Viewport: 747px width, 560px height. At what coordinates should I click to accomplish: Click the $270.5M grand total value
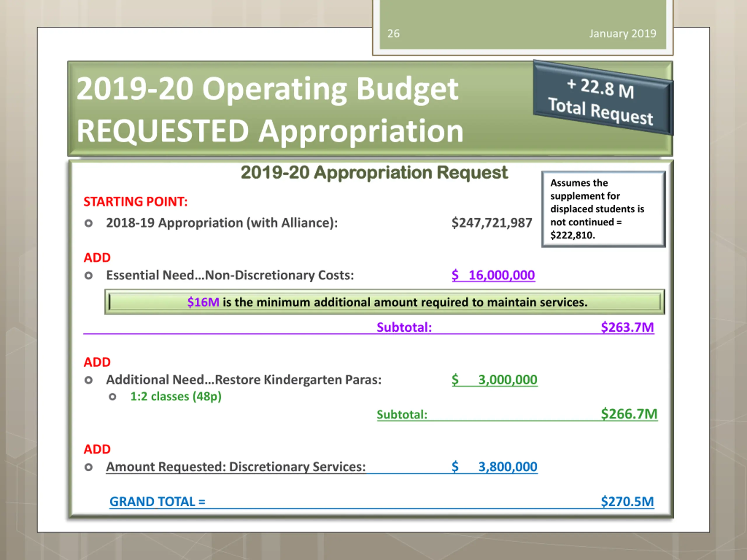pyautogui.click(x=627, y=501)
